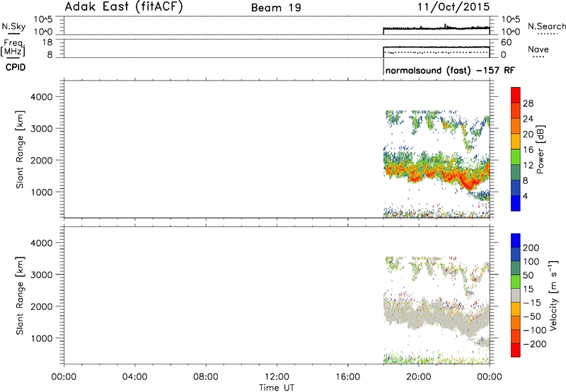This screenshot has height=392, width=566.
Task: Click the '60' Nave axis label
Action: pos(506,42)
